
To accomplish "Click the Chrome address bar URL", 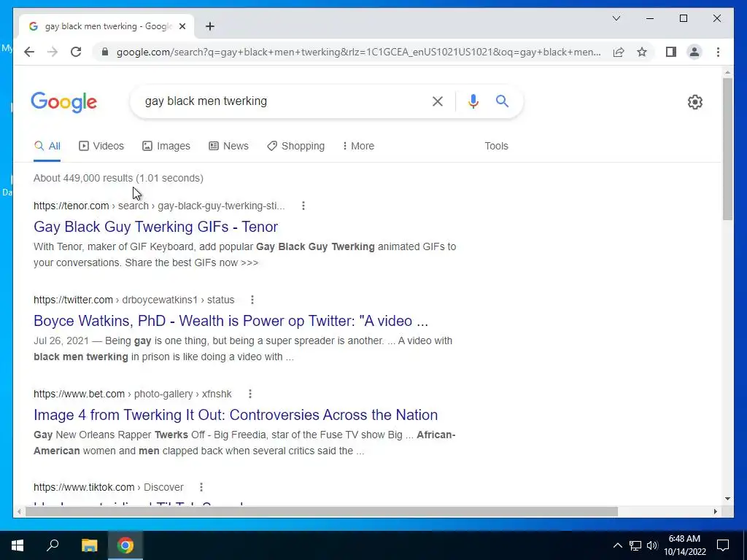I will tap(359, 52).
